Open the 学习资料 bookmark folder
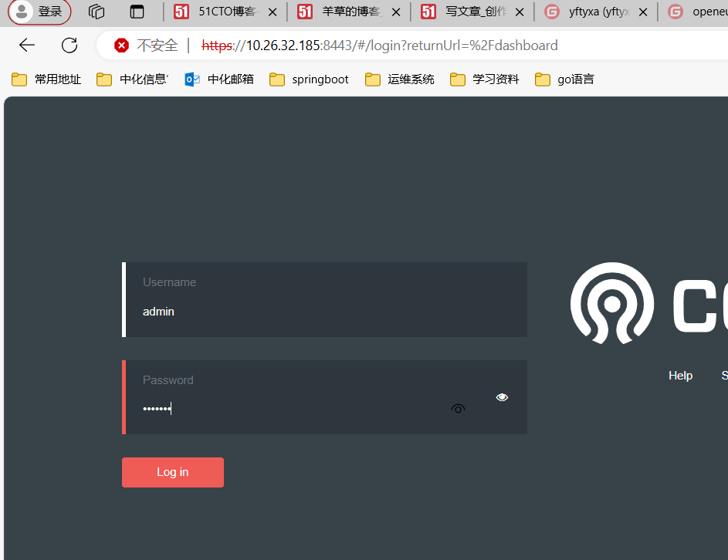 (484, 79)
